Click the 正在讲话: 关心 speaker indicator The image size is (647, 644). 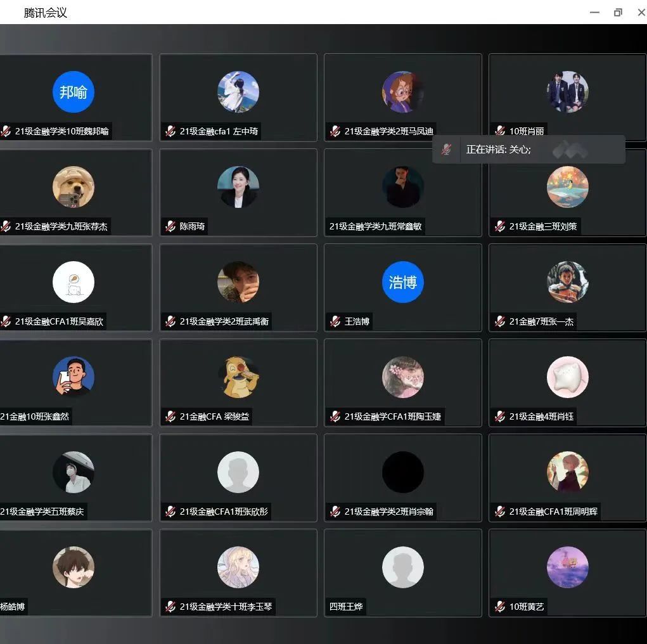coord(498,150)
